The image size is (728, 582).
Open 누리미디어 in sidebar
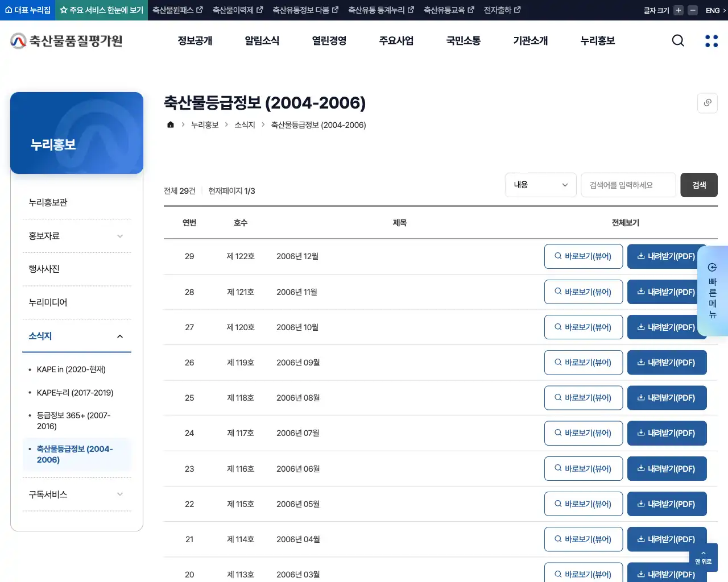point(77,302)
